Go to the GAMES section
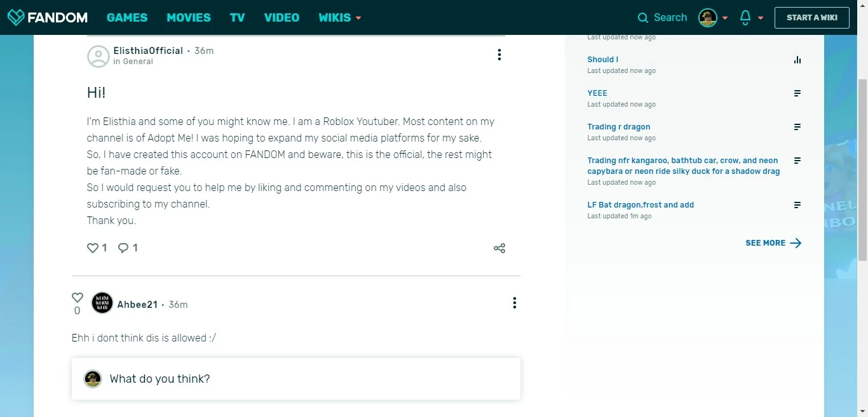This screenshot has height=417, width=868. click(127, 18)
